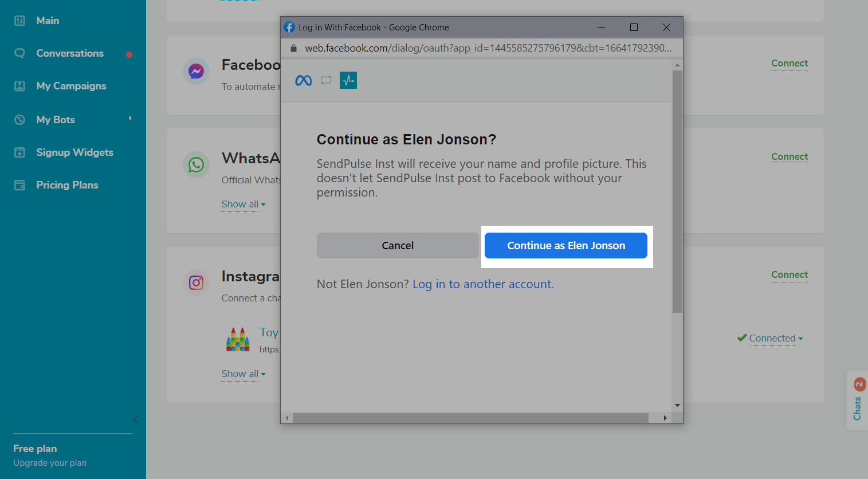The image size is (868, 479).
Task: Click Continue as Elen Jonson button
Action: pyautogui.click(x=566, y=246)
